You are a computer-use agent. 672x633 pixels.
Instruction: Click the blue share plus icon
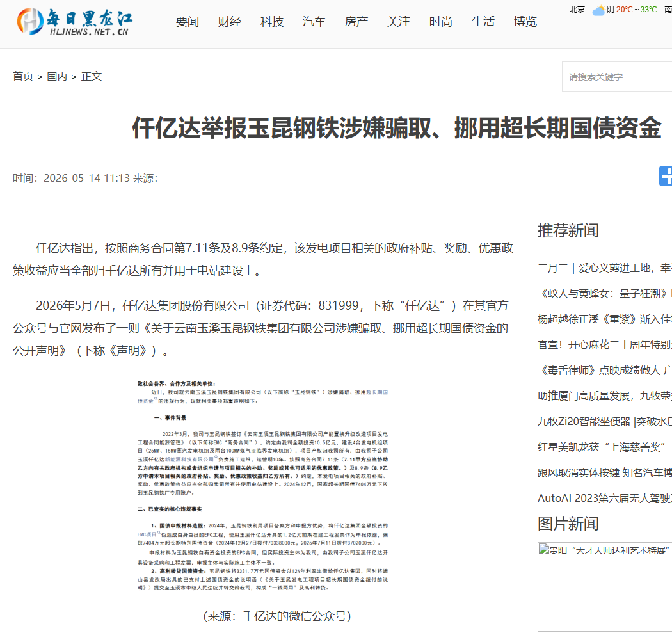666,176
